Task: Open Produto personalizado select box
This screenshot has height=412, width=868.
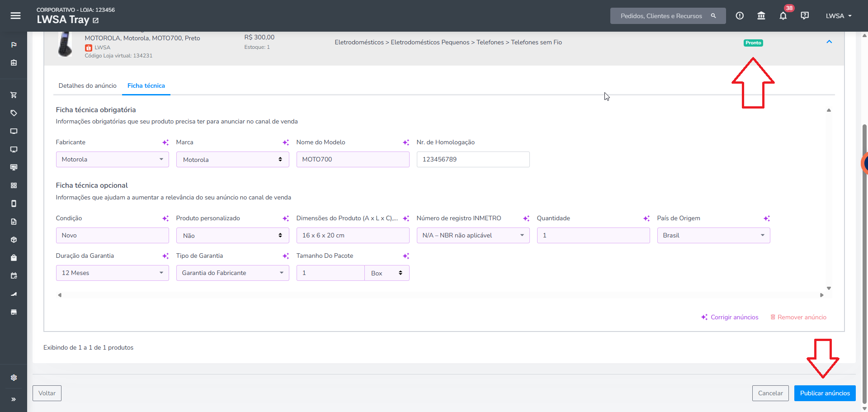Action: 232,235
